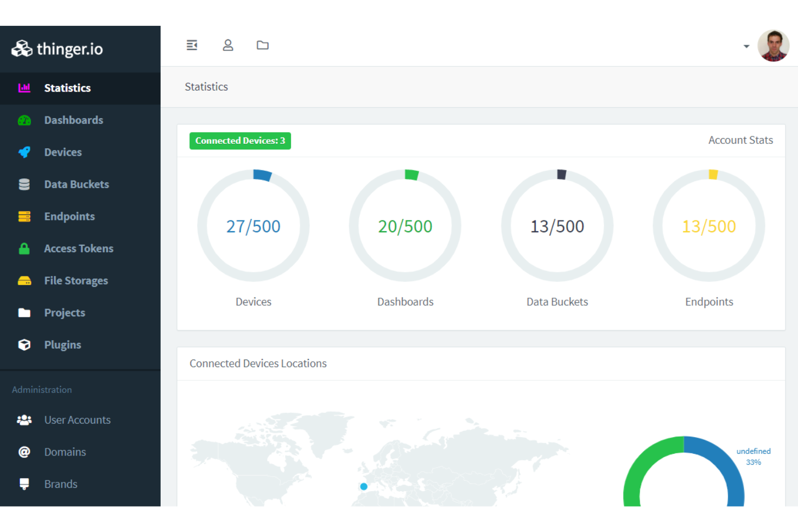Image resolution: width=798 pixels, height=532 pixels.
Task: Select the Endpoints sidebar icon
Action: (x=24, y=216)
